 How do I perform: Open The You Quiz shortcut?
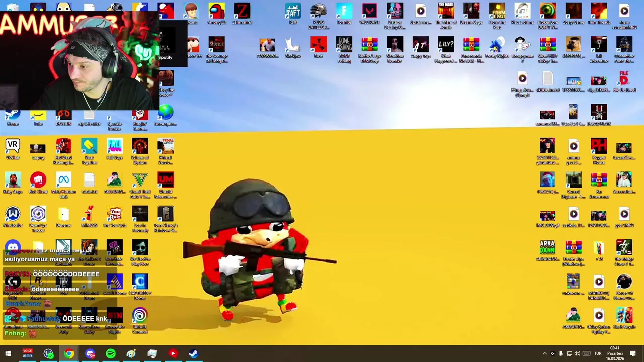click(x=114, y=217)
